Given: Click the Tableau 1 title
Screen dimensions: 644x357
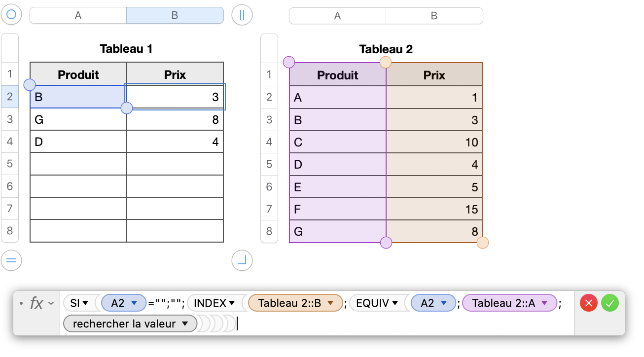Looking at the screenshot, I should pyautogui.click(x=126, y=49).
